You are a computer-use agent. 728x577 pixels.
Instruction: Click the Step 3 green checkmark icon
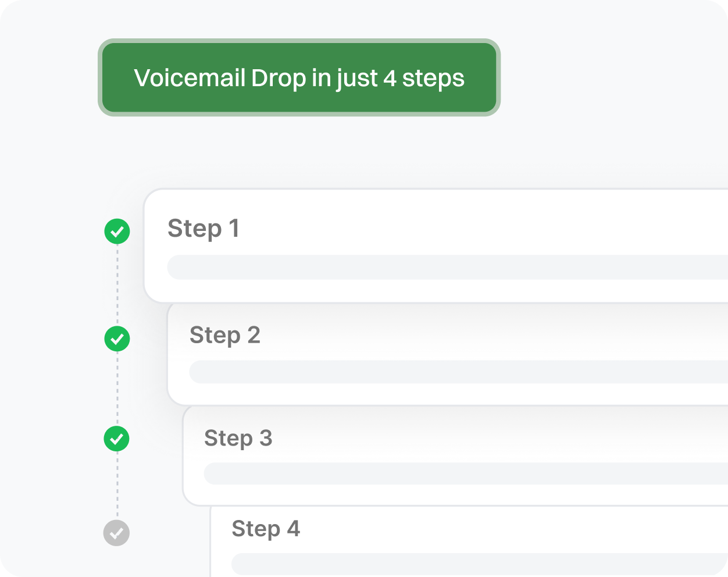tap(117, 439)
